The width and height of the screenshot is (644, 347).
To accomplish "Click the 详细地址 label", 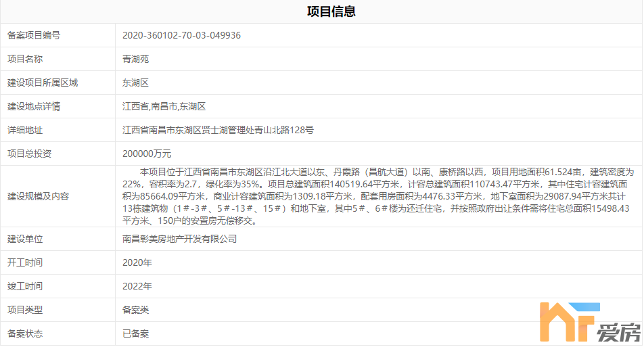I will (x=25, y=130).
